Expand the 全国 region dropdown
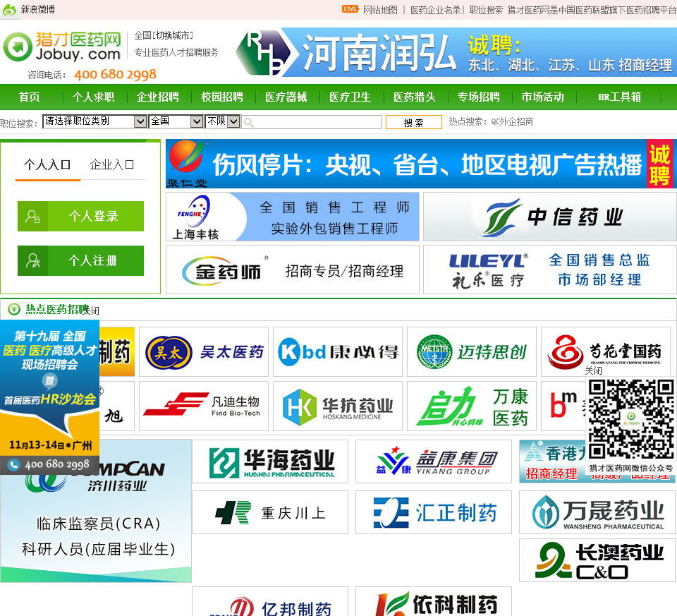Viewport: 677px width, 616px height. (x=176, y=121)
